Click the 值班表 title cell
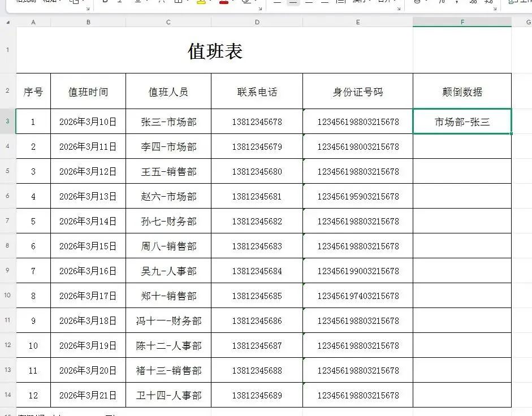Image resolution: width=532 pixels, height=416 pixels. pyautogui.click(x=214, y=50)
